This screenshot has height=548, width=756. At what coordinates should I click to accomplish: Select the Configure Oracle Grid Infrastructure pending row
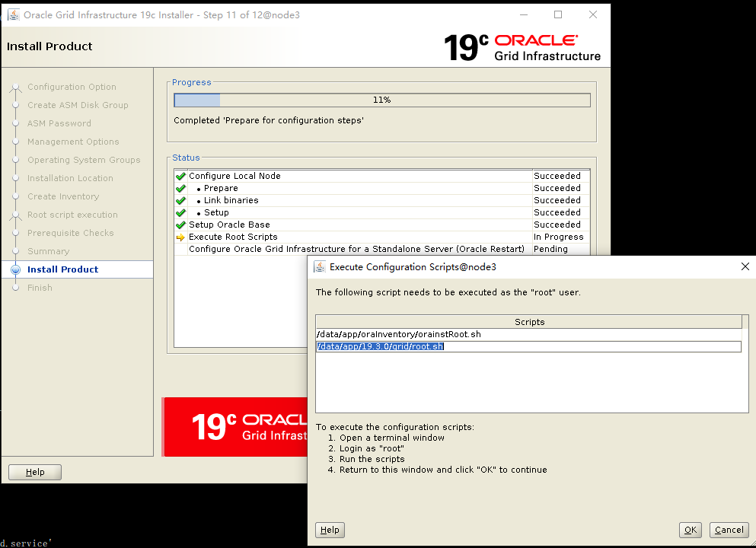tap(382, 249)
